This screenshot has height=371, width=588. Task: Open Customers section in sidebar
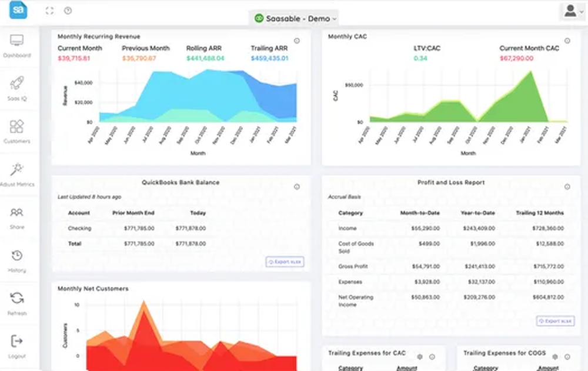[17, 132]
